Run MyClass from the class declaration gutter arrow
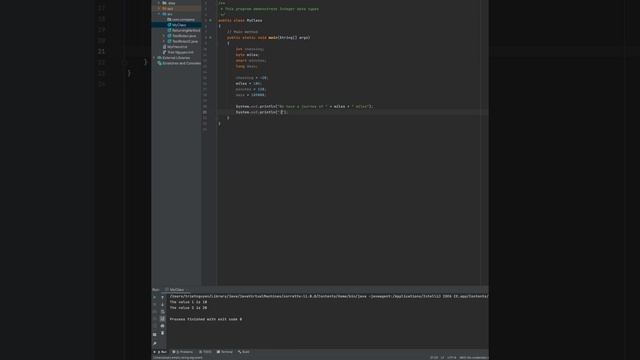Viewport: 640px width, 360px height. [x=211, y=20]
